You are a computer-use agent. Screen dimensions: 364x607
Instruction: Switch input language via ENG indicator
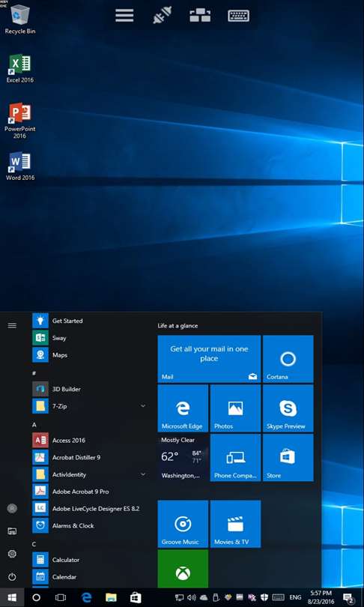(x=296, y=597)
